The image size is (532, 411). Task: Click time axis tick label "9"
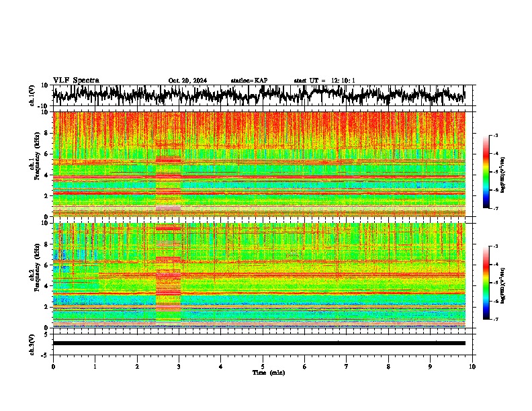430,367
